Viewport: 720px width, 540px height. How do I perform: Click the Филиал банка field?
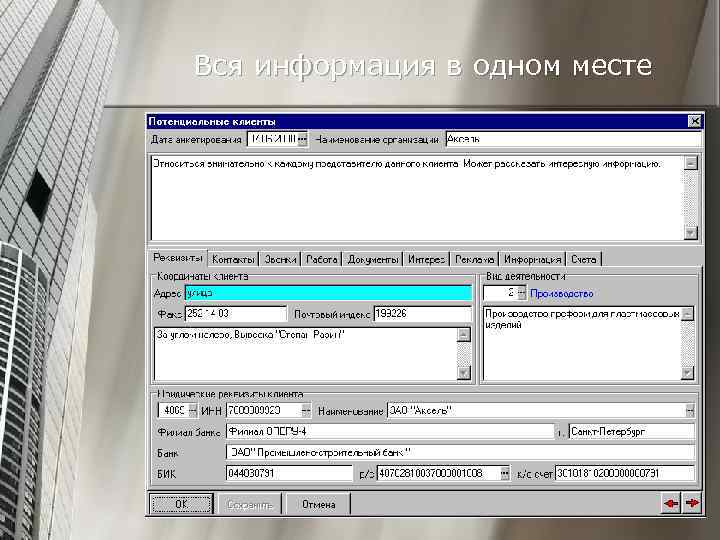click(x=390, y=432)
